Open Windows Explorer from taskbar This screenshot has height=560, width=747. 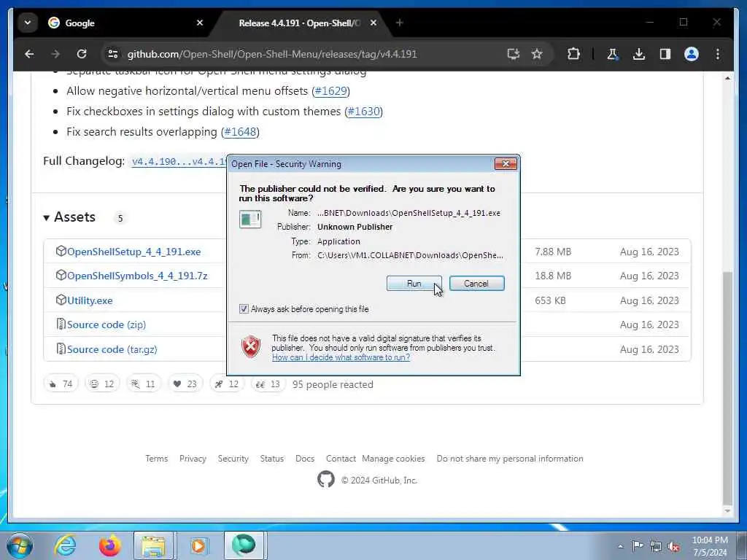tap(153, 545)
